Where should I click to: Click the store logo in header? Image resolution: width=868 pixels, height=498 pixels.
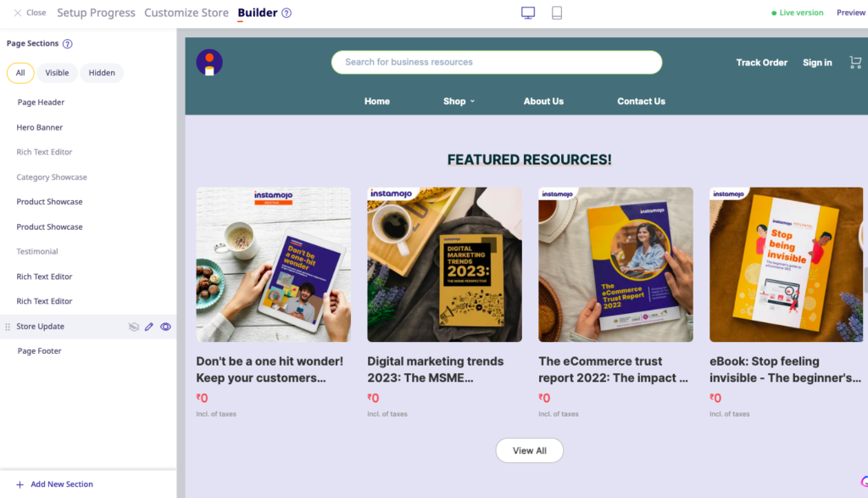click(209, 63)
